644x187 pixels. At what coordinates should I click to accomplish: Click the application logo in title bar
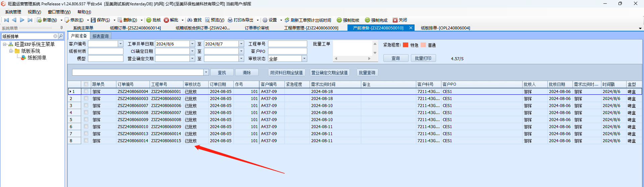[3, 4]
